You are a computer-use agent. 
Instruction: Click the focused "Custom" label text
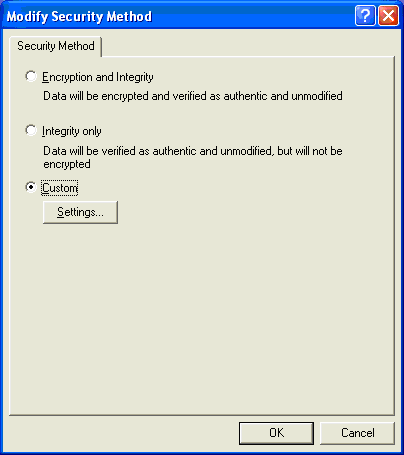(x=60, y=188)
